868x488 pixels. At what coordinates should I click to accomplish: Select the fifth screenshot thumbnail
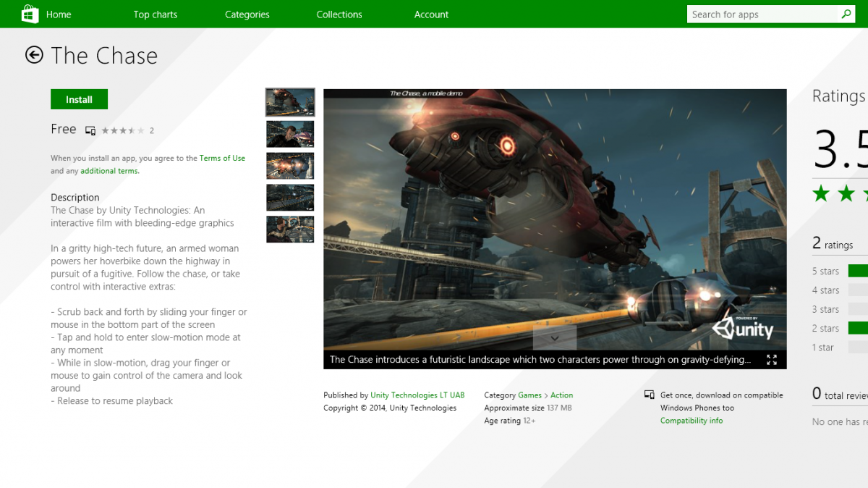pyautogui.click(x=290, y=230)
